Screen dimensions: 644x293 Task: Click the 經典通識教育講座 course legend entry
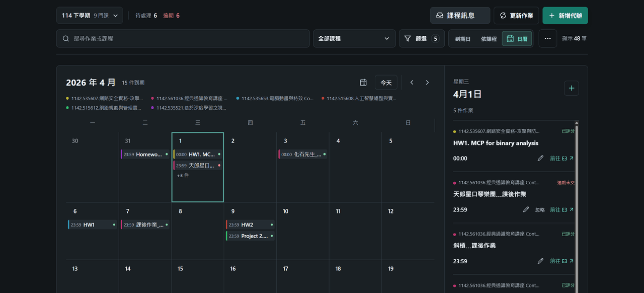(x=189, y=99)
